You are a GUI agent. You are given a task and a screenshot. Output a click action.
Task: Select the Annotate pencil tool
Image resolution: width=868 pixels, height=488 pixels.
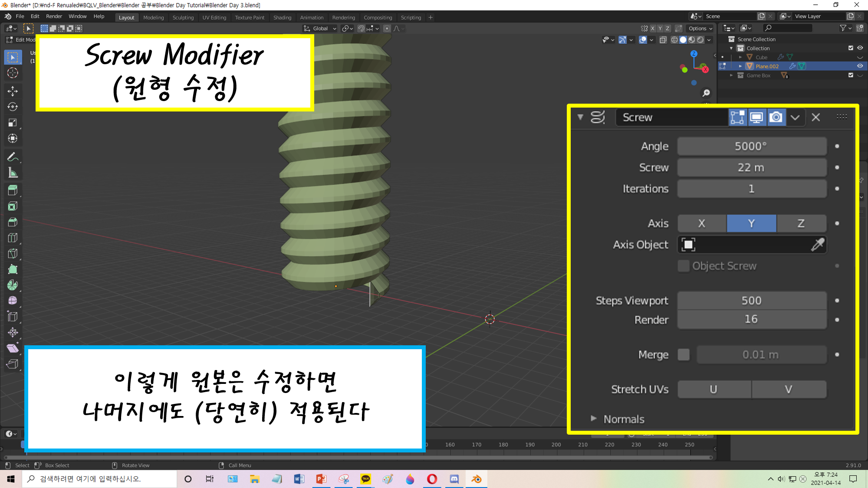click(13, 157)
